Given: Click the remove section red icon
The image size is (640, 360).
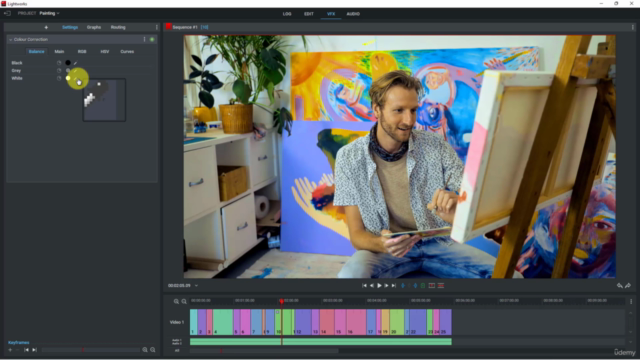Looking at the screenshot, I should 441,286.
